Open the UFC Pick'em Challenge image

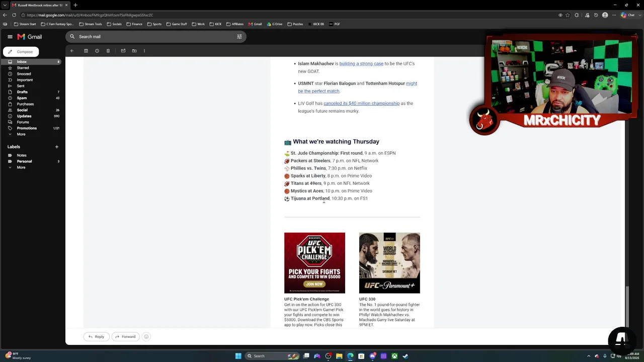[314, 263]
